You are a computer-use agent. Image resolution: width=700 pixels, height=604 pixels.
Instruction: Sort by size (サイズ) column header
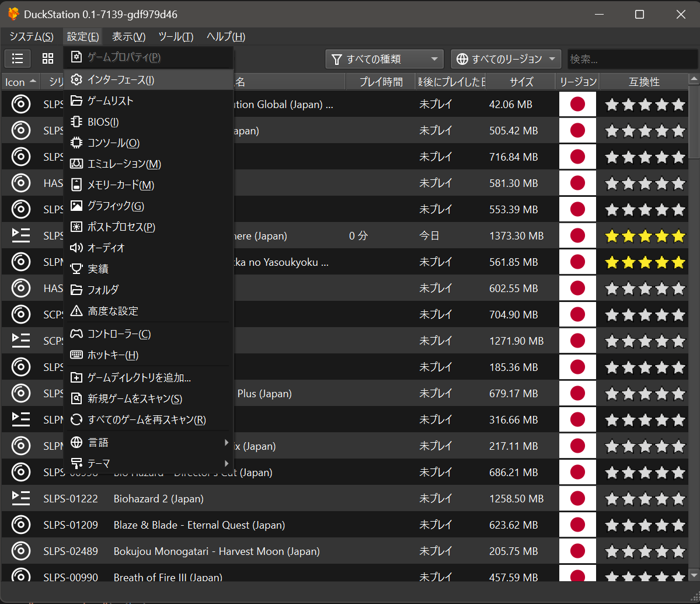[521, 82]
